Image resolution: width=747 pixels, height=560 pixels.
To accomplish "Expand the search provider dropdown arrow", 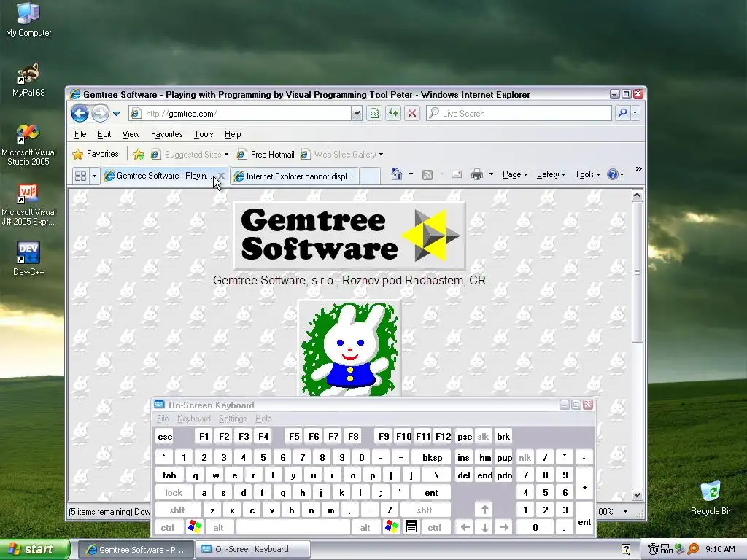I will click(x=635, y=113).
